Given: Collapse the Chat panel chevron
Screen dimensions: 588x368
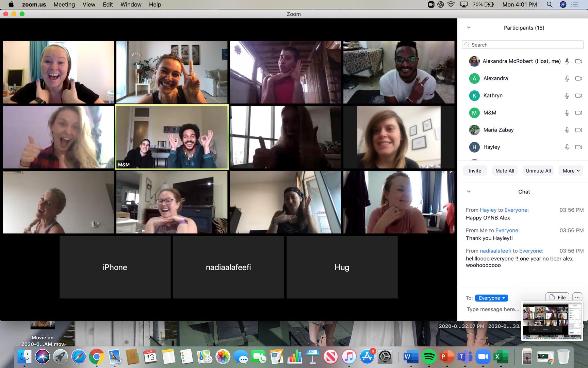Looking at the screenshot, I should [469, 191].
